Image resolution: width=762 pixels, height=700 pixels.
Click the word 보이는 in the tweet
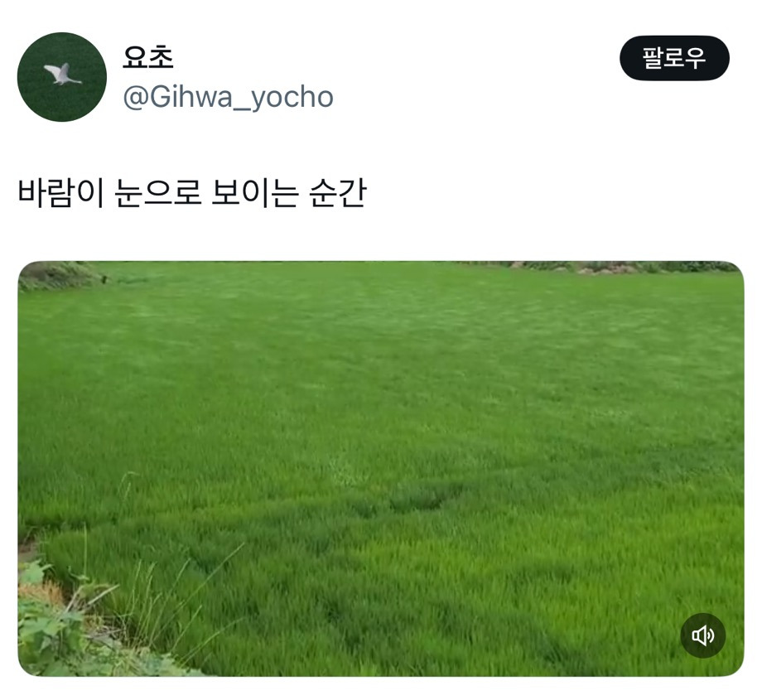[254, 193]
